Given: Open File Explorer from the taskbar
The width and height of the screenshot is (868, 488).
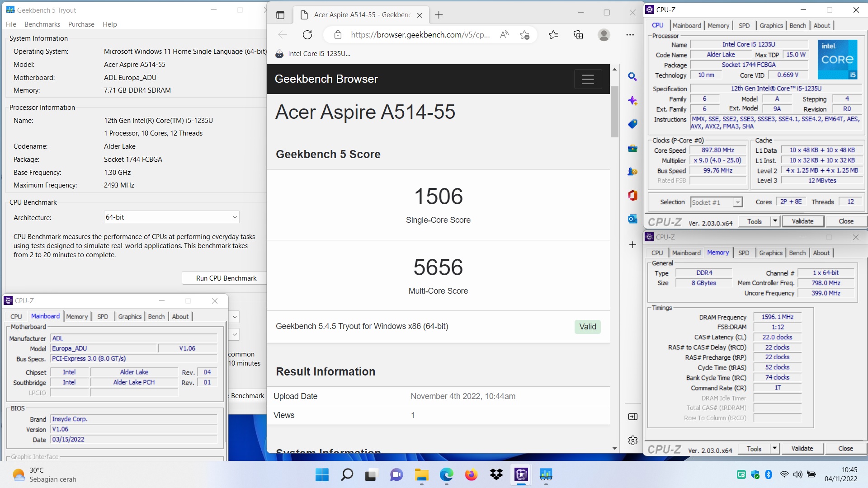Looking at the screenshot, I should (x=421, y=474).
